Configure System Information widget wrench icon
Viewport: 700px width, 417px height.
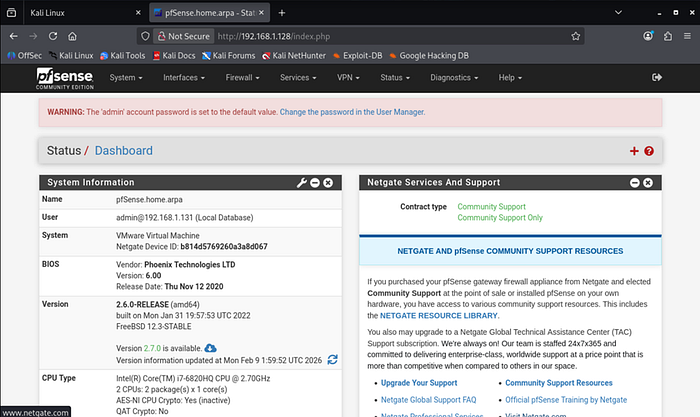pyautogui.click(x=302, y=183)
